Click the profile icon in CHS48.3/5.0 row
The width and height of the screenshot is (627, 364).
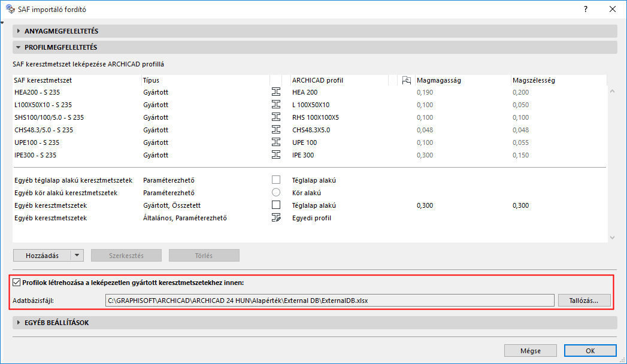[276, 130]
